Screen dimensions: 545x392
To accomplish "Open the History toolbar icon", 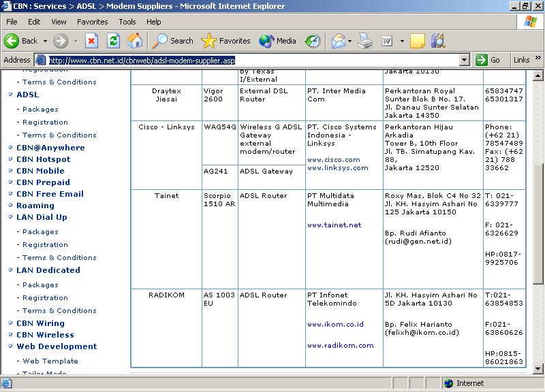I will (312, 41).
